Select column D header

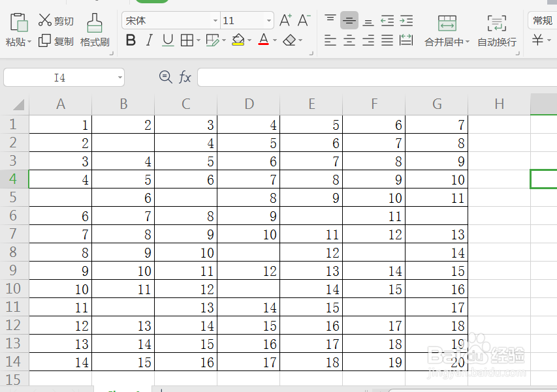coord(249,104)
